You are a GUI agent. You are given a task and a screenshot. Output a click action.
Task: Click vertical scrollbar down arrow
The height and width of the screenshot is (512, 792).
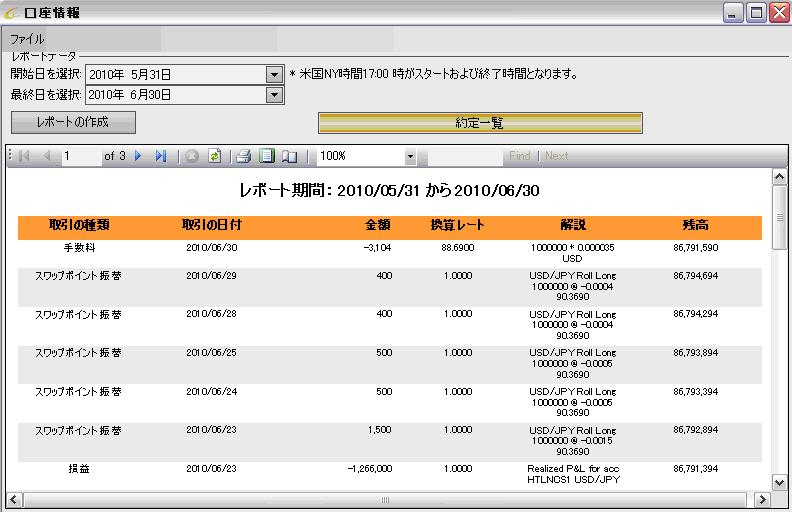click(779, 482)
